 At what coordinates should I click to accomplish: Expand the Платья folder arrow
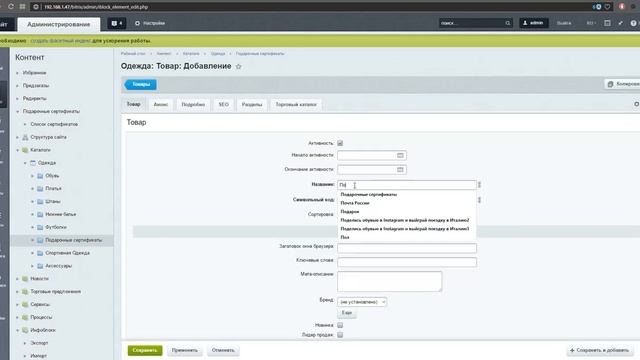[32, 189]
